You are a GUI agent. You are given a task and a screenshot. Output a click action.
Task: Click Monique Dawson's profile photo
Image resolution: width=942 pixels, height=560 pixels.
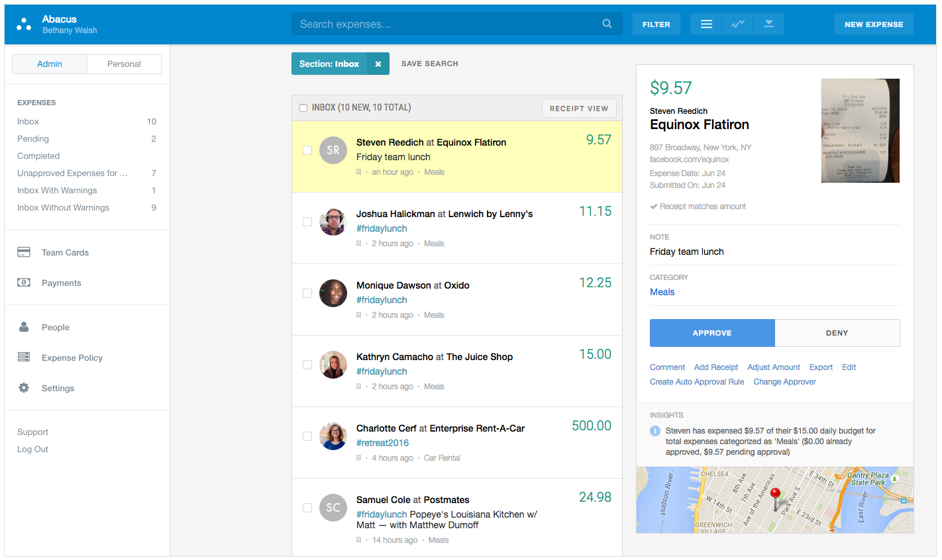coord(333,293)
